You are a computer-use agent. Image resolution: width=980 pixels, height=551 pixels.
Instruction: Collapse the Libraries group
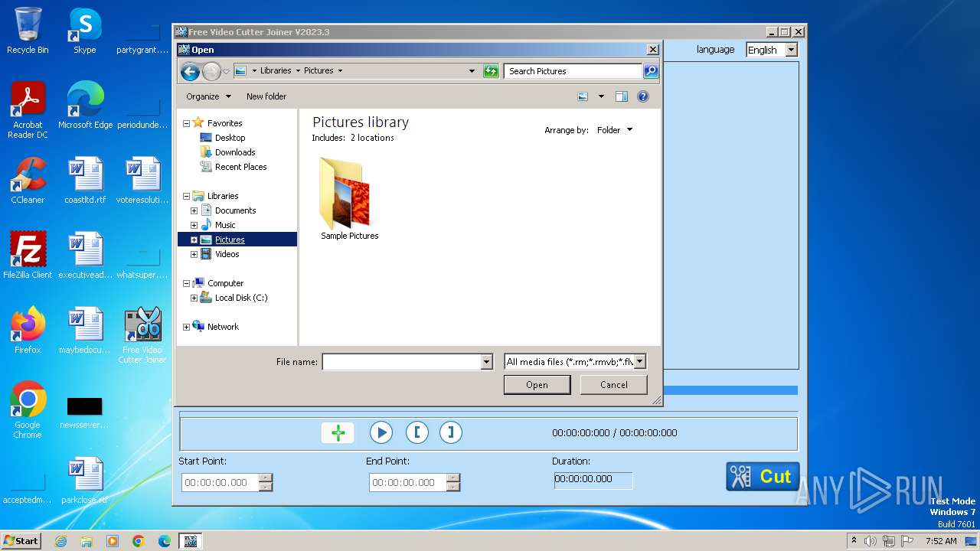coord(186,196)
